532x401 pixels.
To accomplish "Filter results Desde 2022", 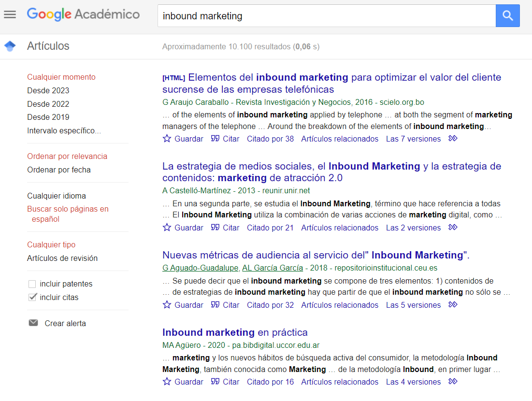I will tap(48, 104).
